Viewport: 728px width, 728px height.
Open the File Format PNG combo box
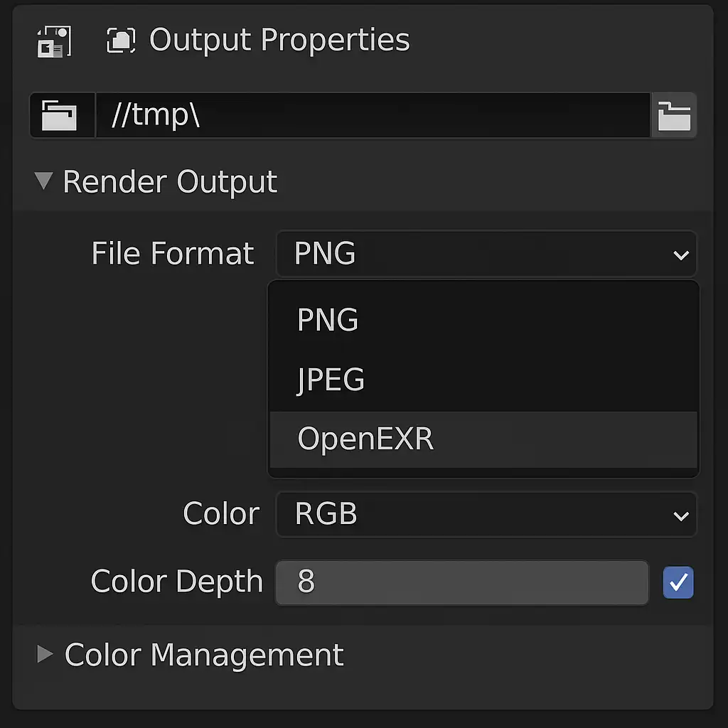click(x=486, y=254)
